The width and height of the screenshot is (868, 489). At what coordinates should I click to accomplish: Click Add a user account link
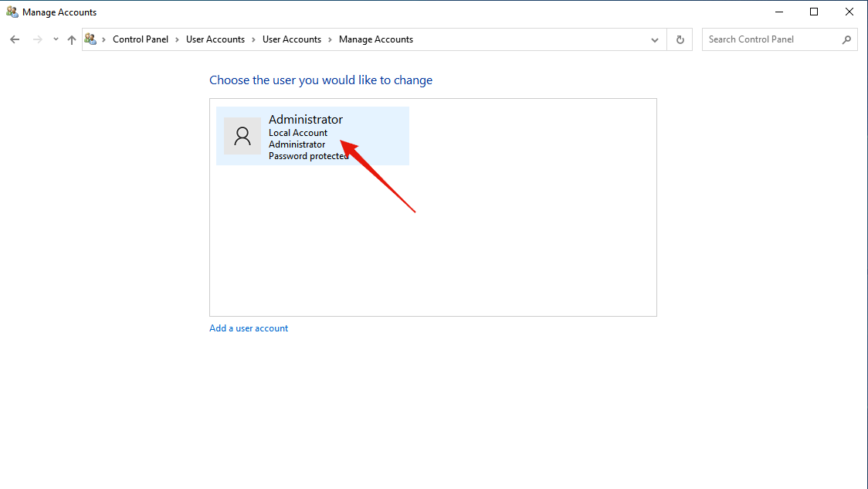click(249, 328)
